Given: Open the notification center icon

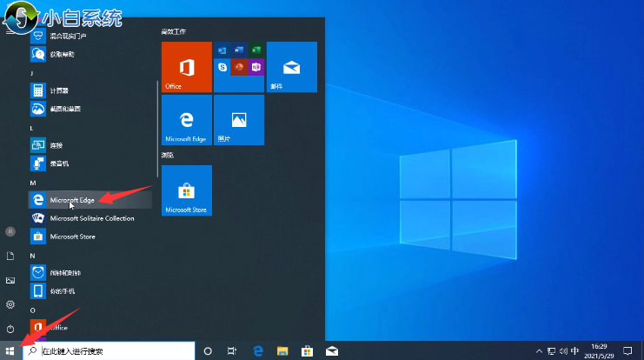Looking at the screenshot, I should coord(627,351).
